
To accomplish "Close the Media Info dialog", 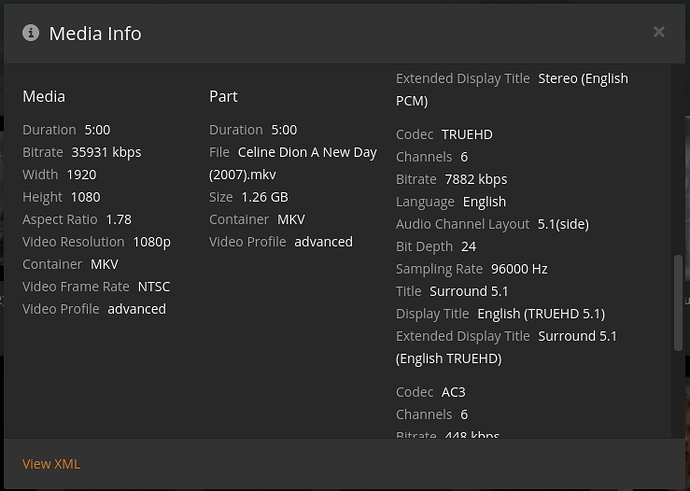I will (x=659, y=32).
